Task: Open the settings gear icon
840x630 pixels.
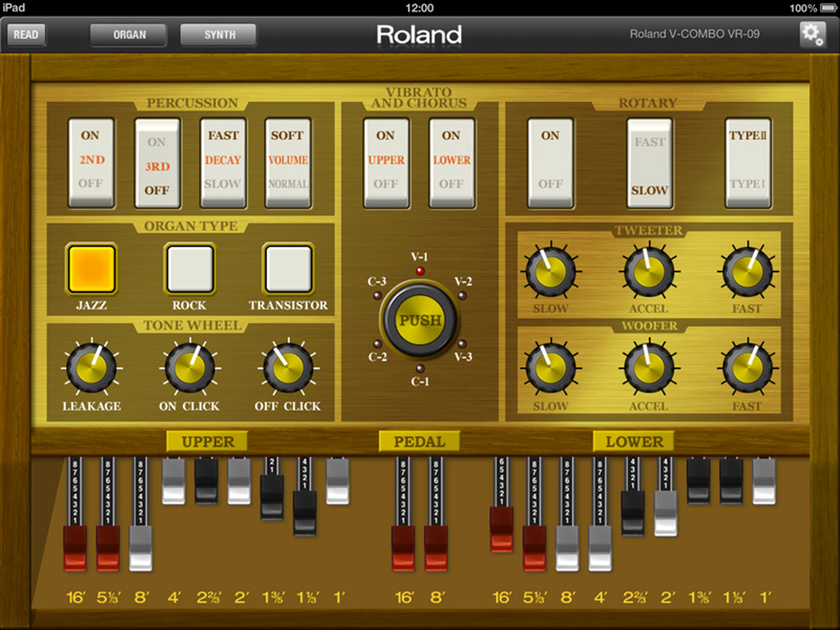Action: (x=812, y=34)
